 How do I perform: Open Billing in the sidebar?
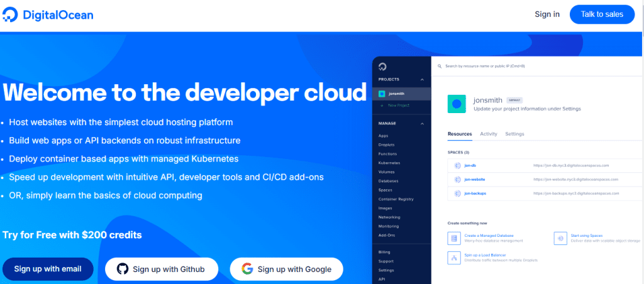384,252
